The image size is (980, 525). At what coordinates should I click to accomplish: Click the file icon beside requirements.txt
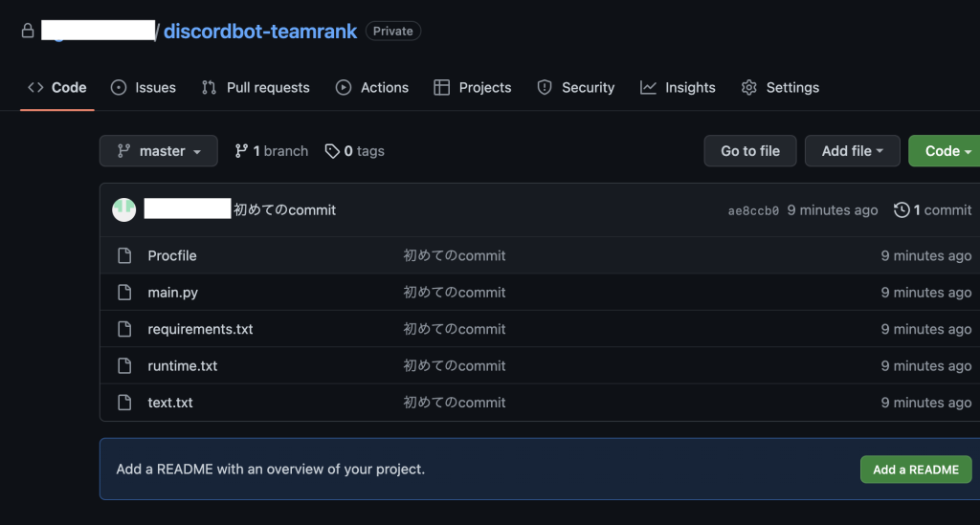[x=124, y=329]
